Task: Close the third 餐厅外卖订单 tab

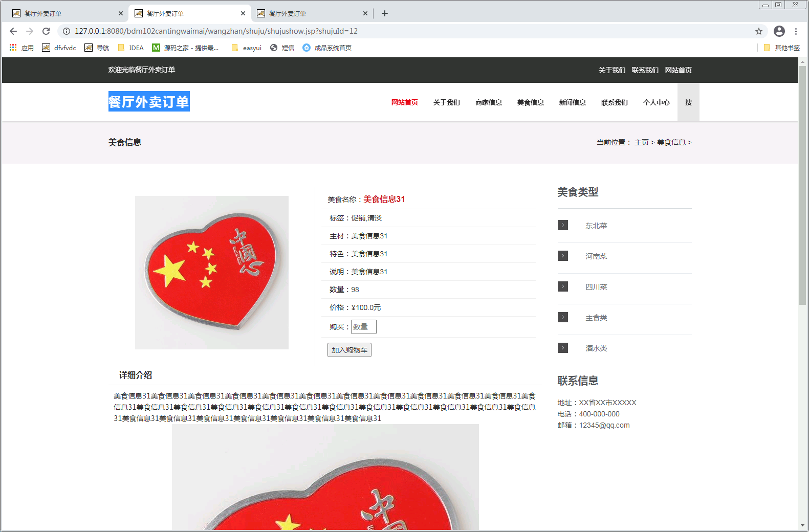Action: 365,13
